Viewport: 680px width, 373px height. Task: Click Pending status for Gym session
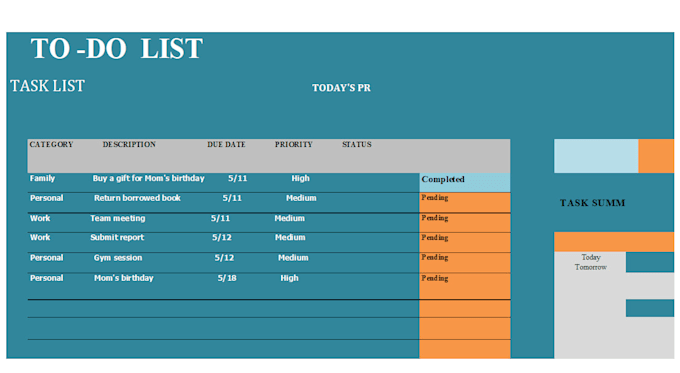point(464,262)
